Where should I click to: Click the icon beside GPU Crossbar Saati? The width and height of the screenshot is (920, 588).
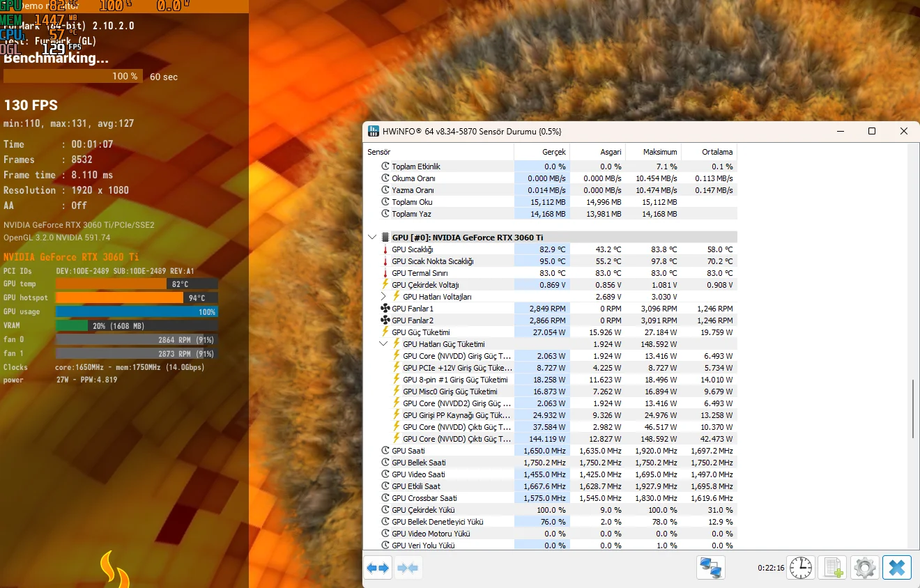[385, 498]
